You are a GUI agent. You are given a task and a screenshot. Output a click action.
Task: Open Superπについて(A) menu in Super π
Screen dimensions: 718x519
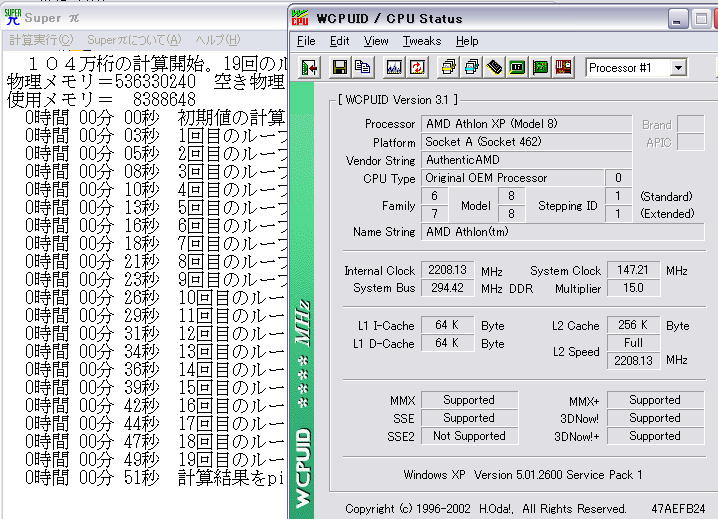[x=134, y=40]
